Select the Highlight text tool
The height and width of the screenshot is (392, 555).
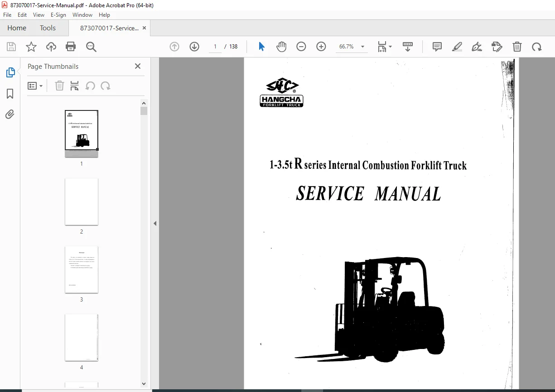coord(457,47)
